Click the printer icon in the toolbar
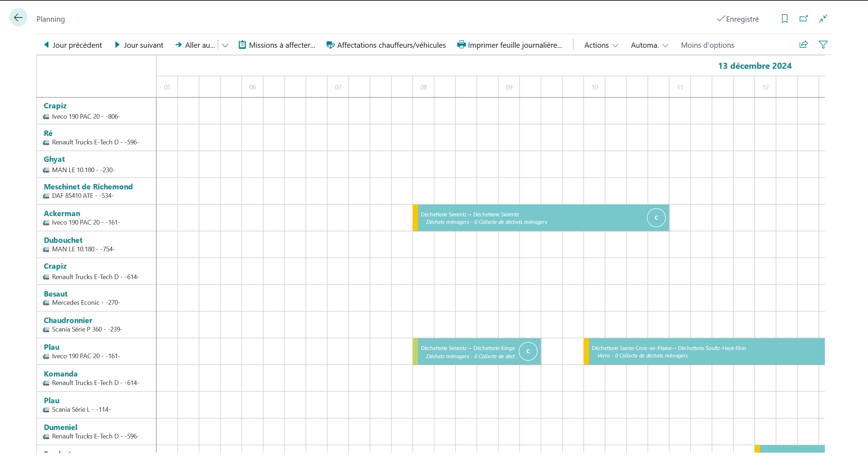This screenshot has height=473, width=868. (x=461, y=45)
